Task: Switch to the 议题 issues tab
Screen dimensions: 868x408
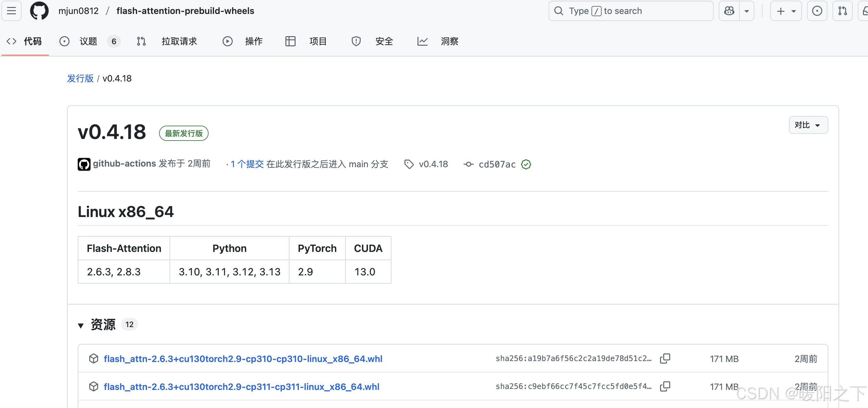Action: [x=88, y=42]
